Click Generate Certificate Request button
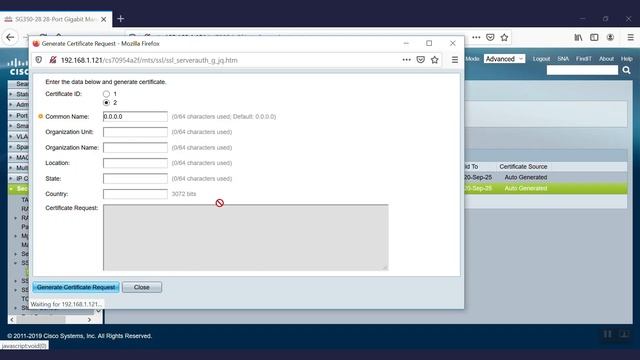Screen dimensions: 640x360 tap(76, 287)
